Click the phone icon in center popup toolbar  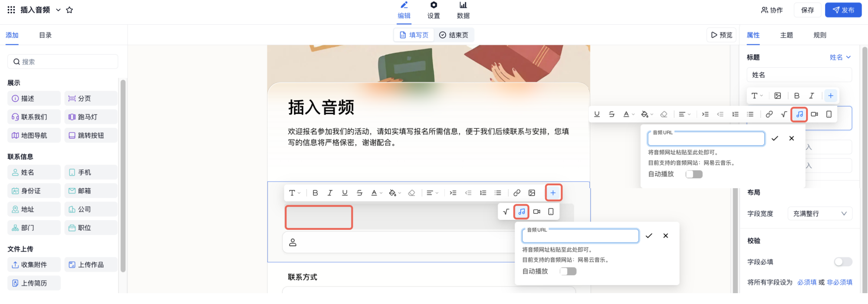[551, 212]
